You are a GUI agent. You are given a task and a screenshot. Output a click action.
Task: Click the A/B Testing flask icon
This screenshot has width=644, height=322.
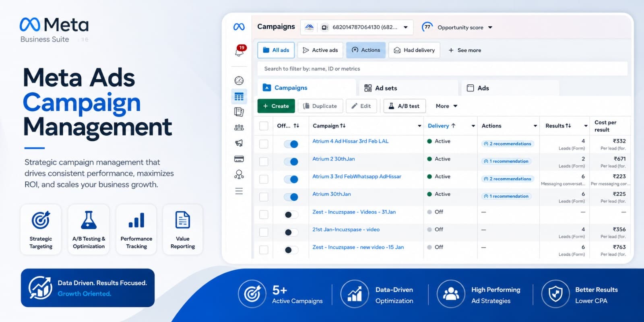coord(89,220)
